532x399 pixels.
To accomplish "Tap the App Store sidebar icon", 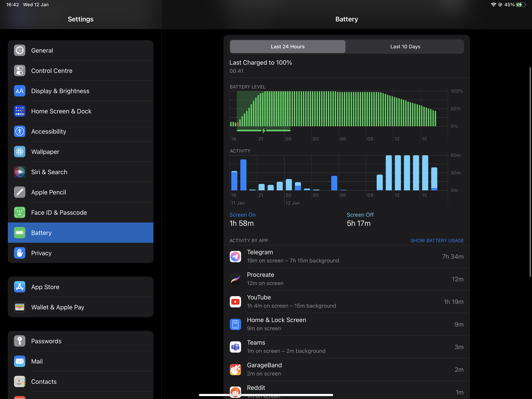I will coord(20,287).
